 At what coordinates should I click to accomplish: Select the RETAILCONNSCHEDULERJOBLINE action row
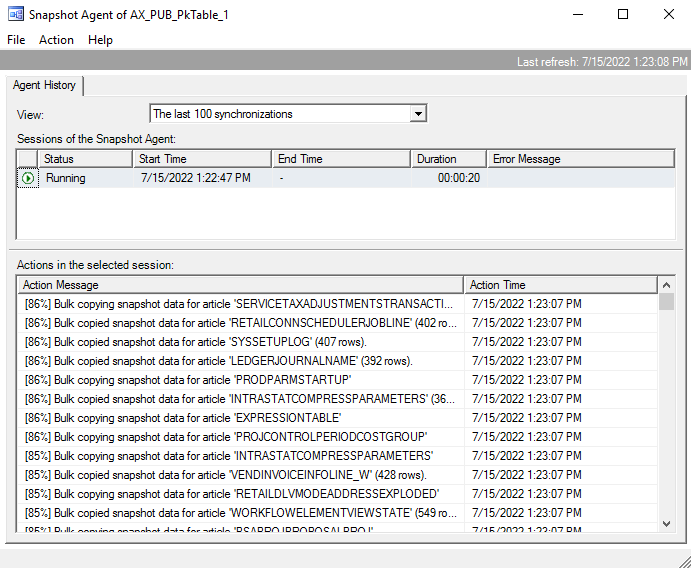338,323
